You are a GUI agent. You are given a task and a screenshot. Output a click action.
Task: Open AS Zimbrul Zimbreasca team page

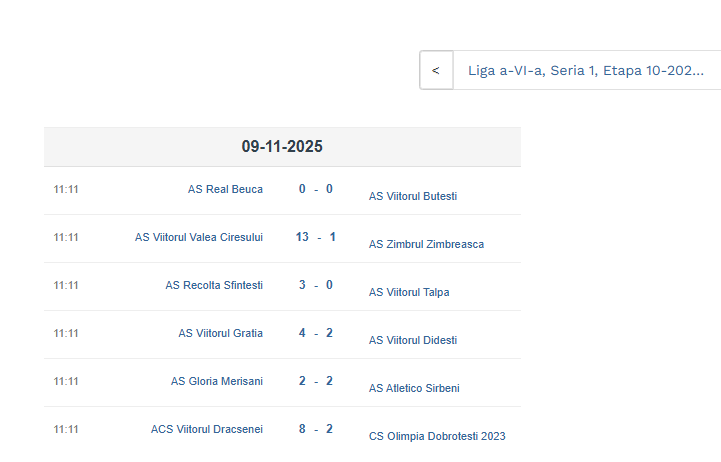pyautogui.click(x=426, y=244)
